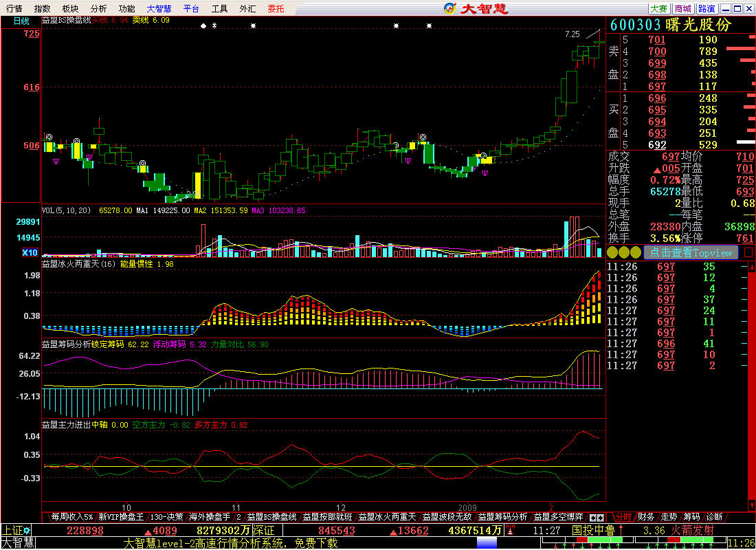Click the 益盟主力进出 indicator title
756x550 pixels.
(67, 425)
